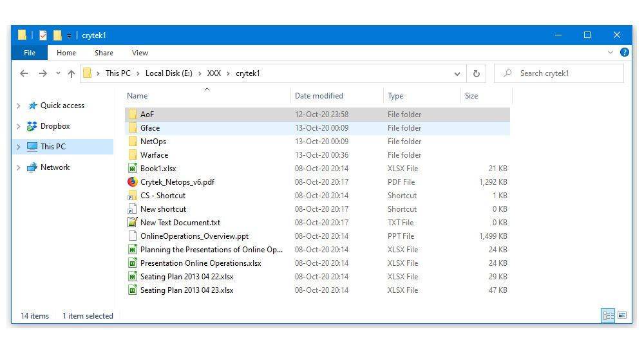Screen dimensions: 644x354
Task: Open the Customize Quick Access Toolbar dropdown
Action: 69,36
